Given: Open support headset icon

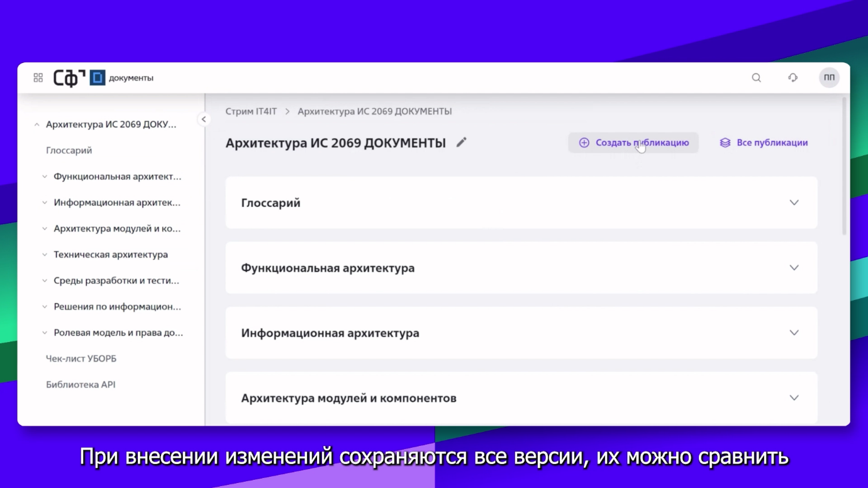Looking at the screenshot, I should pos(793,78).
